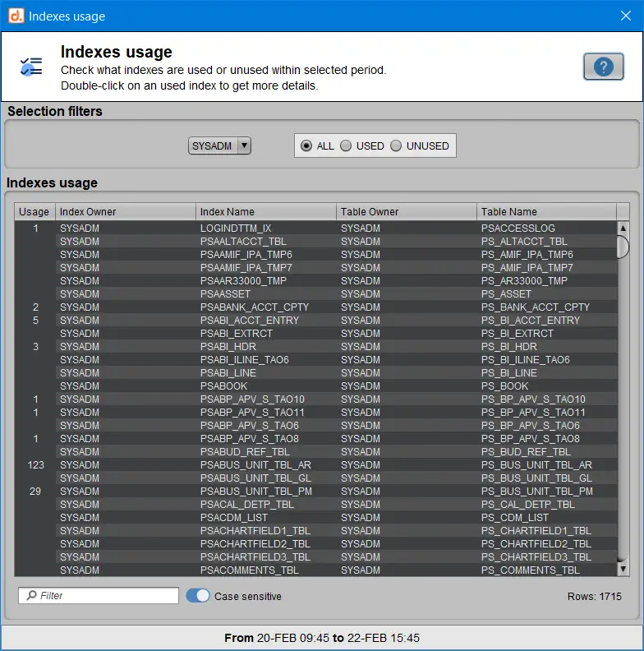Select the PSABP_APV_S_TAO6 index name
The image size is (644, 651).
250,426
